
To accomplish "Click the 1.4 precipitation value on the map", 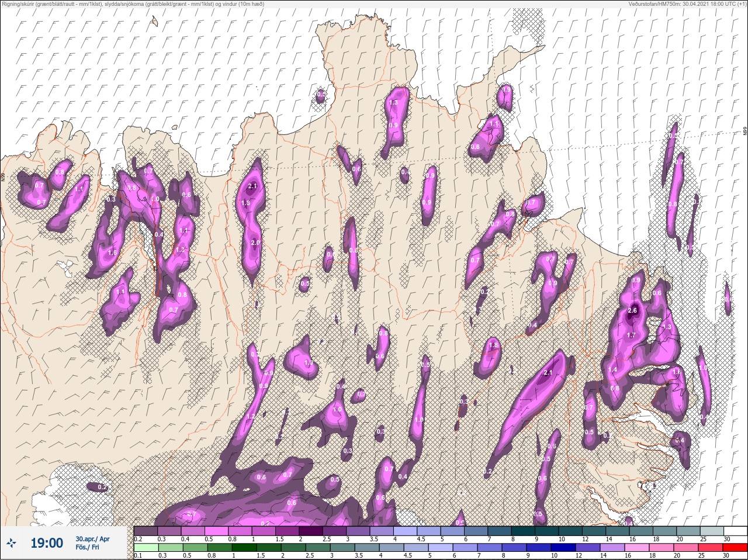I will point(612,370).
